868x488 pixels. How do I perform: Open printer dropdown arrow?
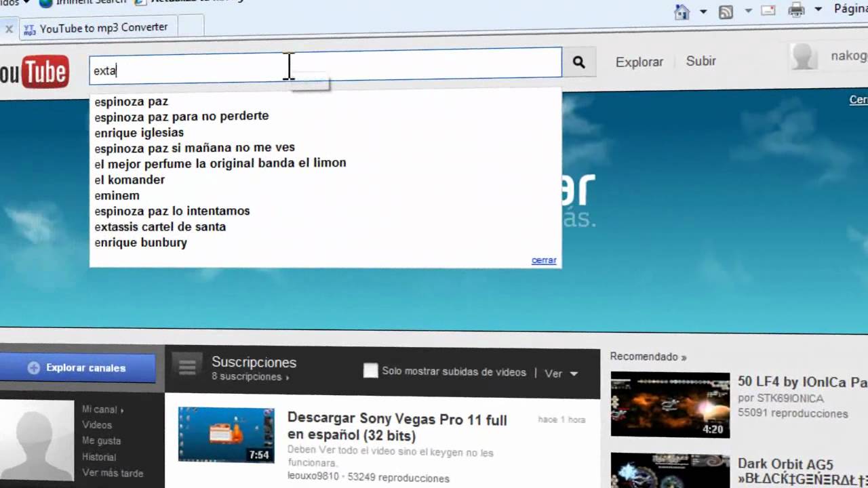coord(818,9)
